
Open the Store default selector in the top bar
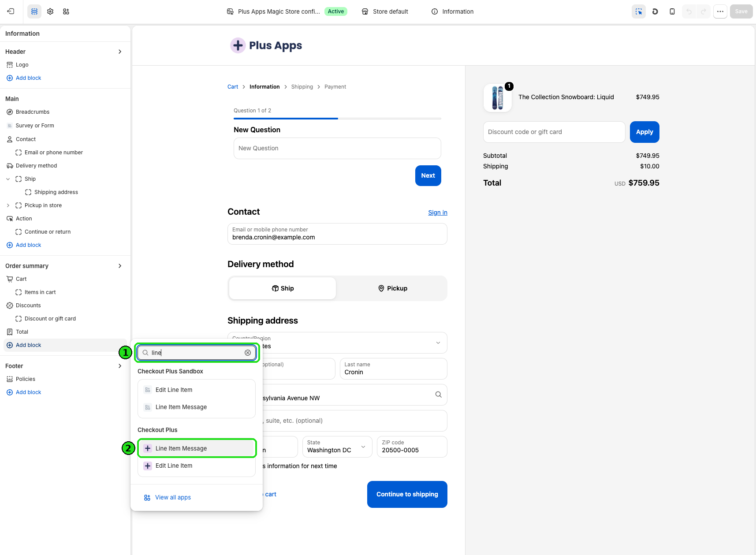[x=385, y=11]
